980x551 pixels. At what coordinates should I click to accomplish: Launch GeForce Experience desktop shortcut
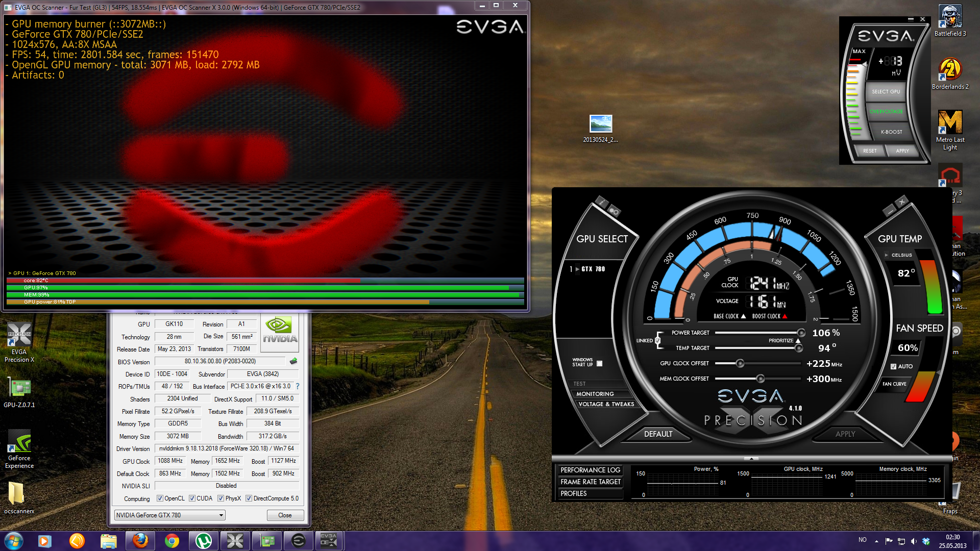pos(19,448)
